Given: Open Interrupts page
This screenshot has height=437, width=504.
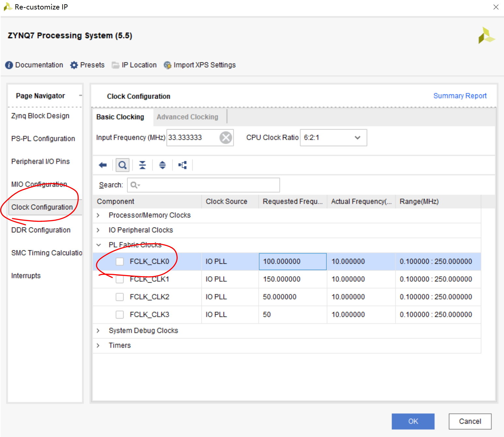Looking at the screenshot, I should pyautogui.click(x=26, y=276).
